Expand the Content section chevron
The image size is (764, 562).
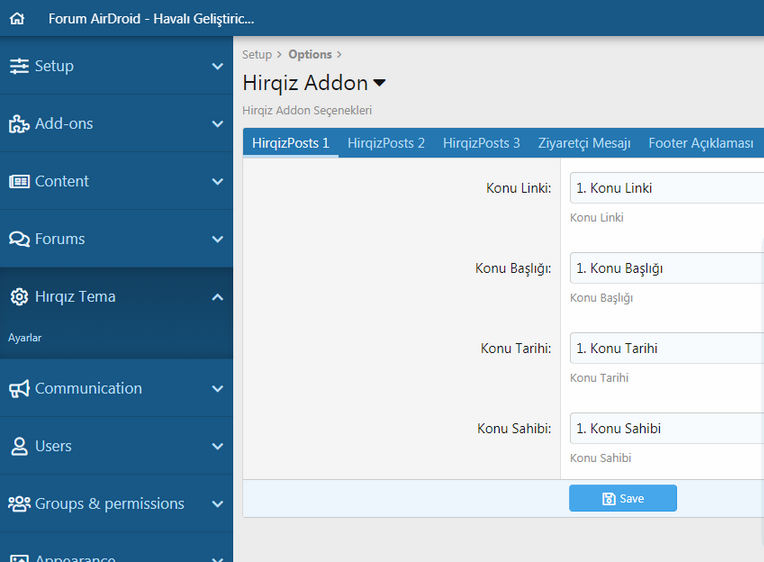(218, 182)
